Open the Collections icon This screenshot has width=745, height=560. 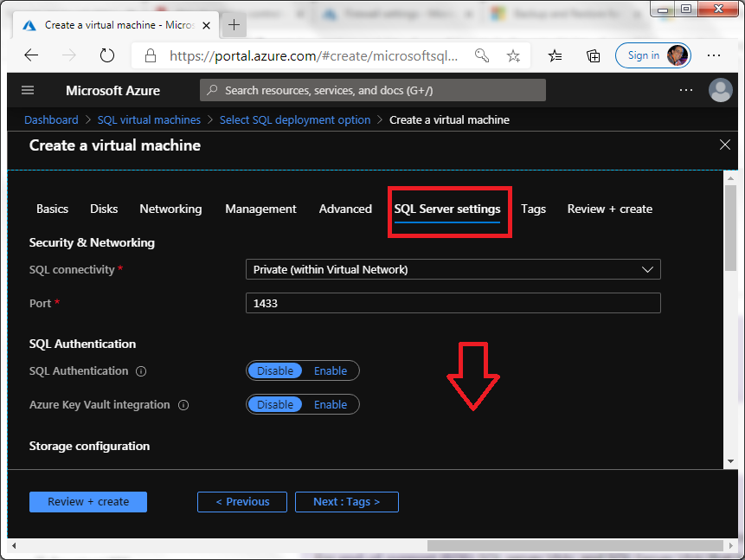click(593, 55)
